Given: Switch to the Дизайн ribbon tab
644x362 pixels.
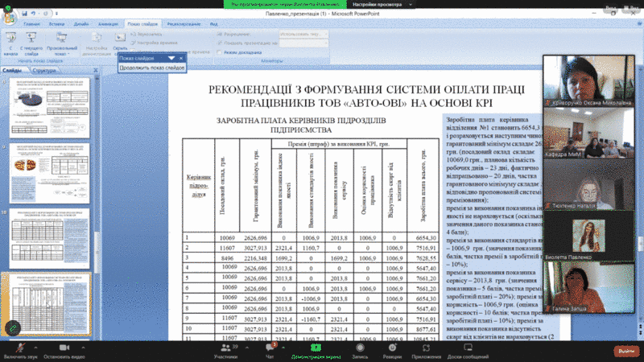Looking at the screenshot, I should (x=81, y=24).
